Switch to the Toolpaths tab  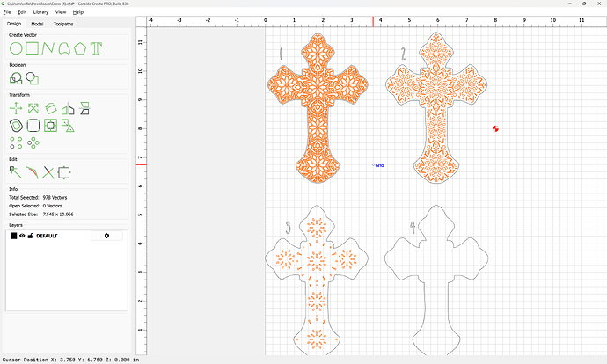tap(63, 24)
